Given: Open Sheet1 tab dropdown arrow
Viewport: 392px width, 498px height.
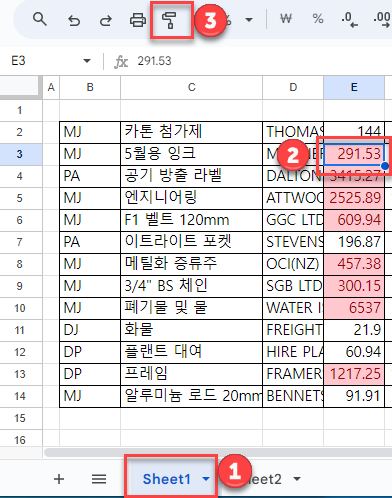Looking at the screenshot, I should pyautogui.click(x=206, y=479).
